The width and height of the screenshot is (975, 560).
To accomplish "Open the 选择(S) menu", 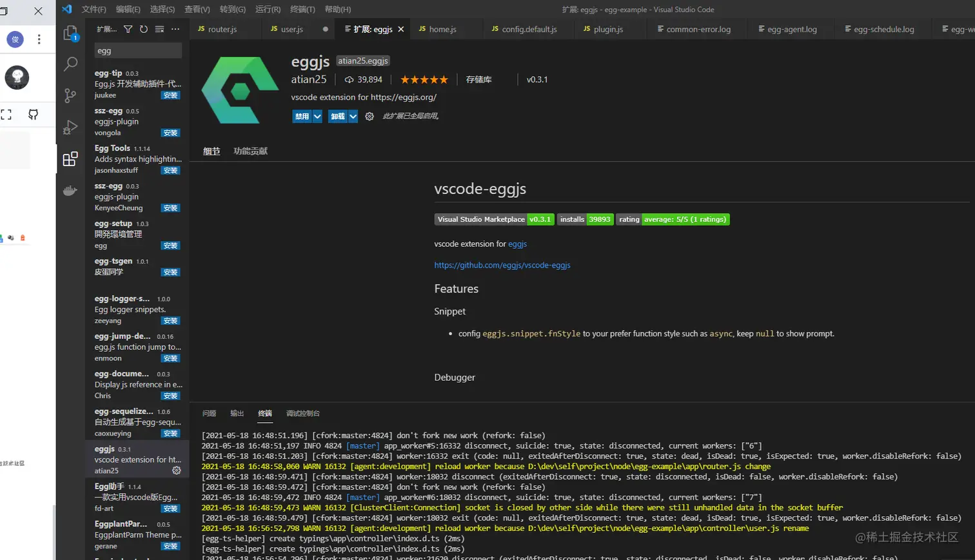I will [162, 9].
